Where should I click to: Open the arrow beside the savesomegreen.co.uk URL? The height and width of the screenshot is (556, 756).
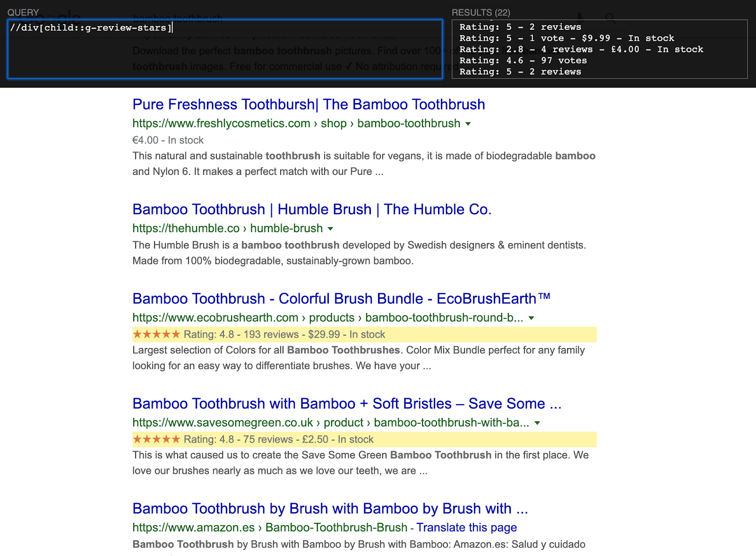[537, 423]
